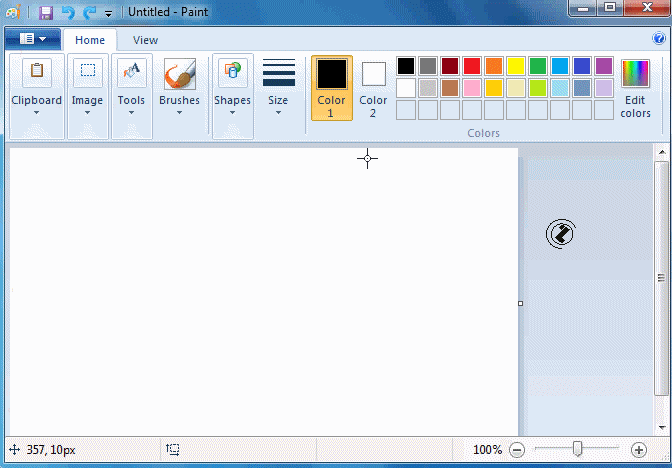The width and height of the screenshot is (672, 468).
Task: Open the Shapes gallery dropdown
Action: [232, 111]
